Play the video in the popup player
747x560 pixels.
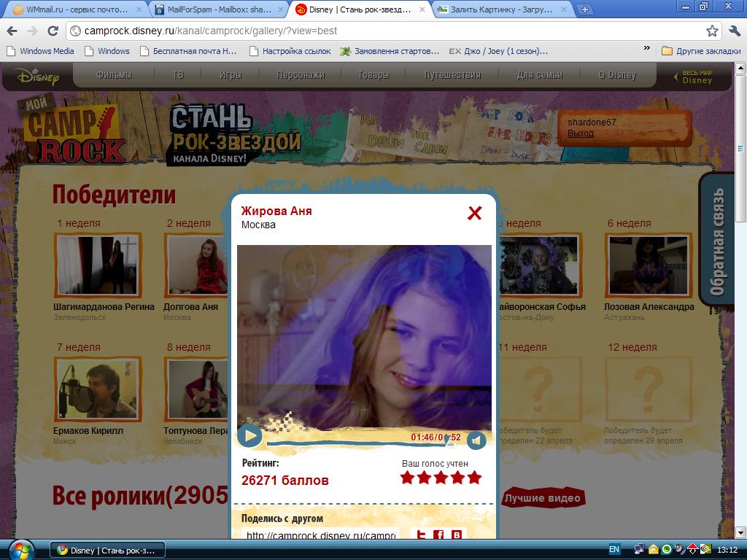click(249, 436)
